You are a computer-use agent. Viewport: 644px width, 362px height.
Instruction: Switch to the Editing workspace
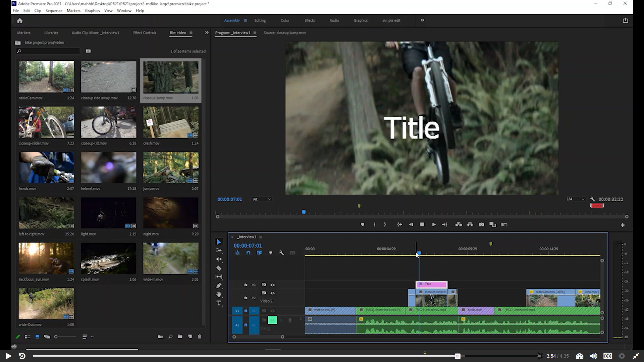point(260,20)
